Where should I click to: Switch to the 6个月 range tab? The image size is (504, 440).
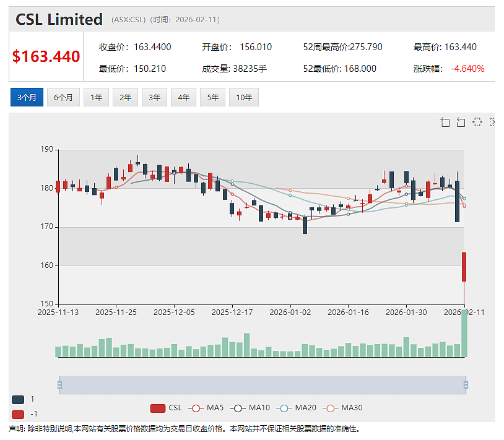coord(63,97)
